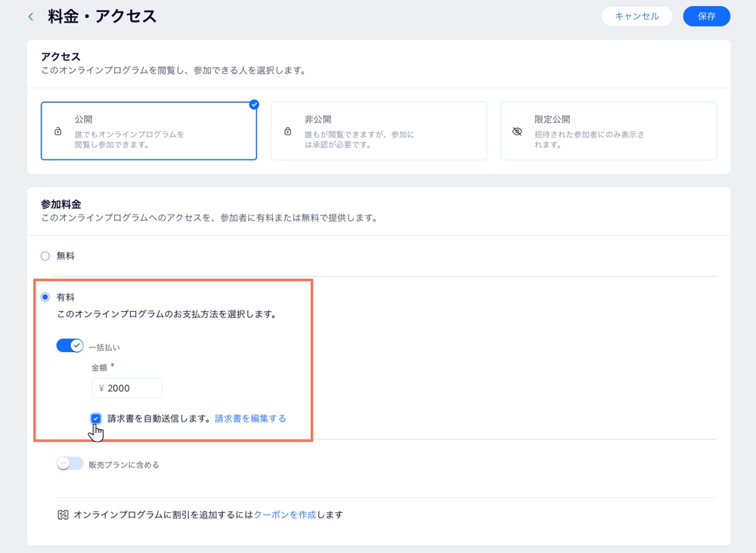Click the lock icon on 公開 card

click(x=58, y=131)
